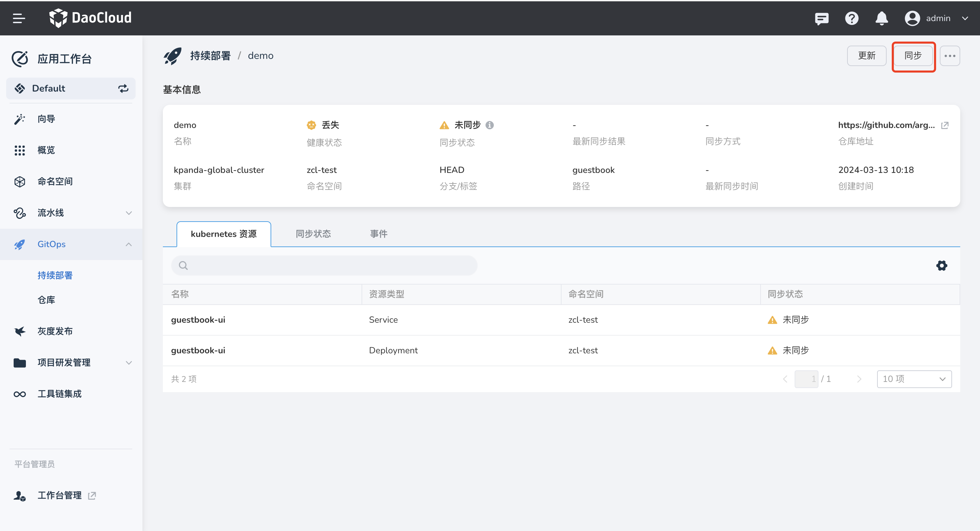Switch to the 同步状态 tab
980x531 pixels.
point(313,234)
